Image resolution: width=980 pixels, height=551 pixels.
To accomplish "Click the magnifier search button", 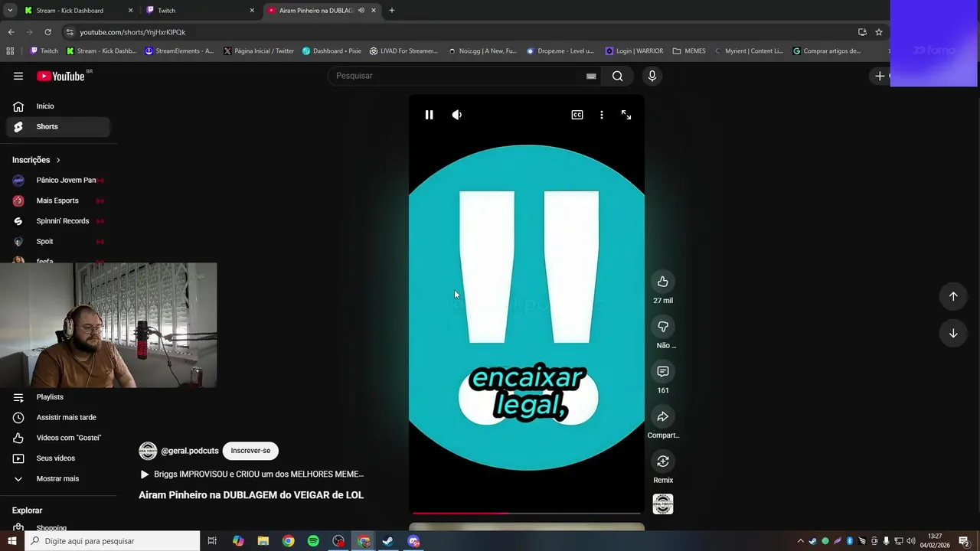I will click(617, 76).
